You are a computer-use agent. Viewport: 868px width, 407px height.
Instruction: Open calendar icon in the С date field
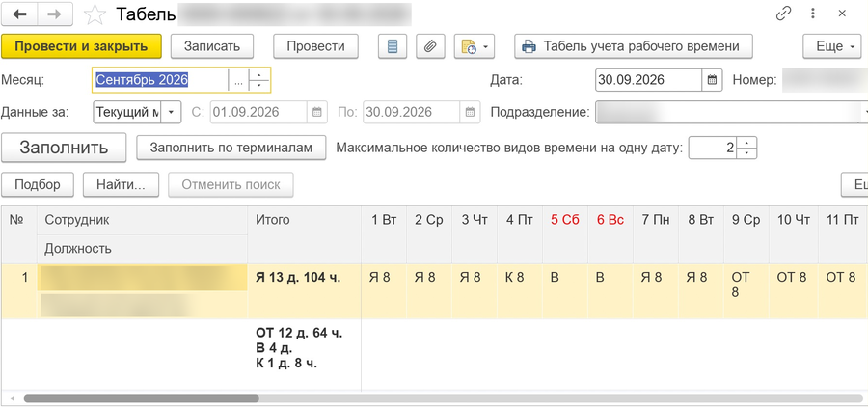pos(316,113)
